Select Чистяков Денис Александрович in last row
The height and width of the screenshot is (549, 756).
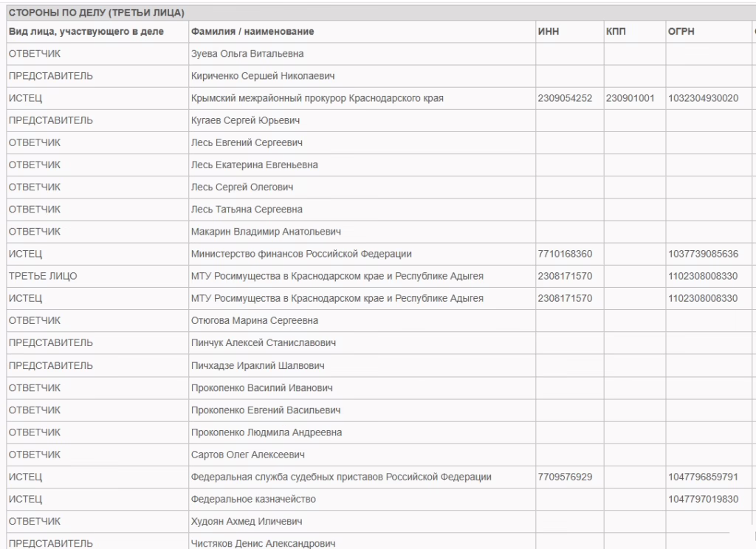click(262, 543)
